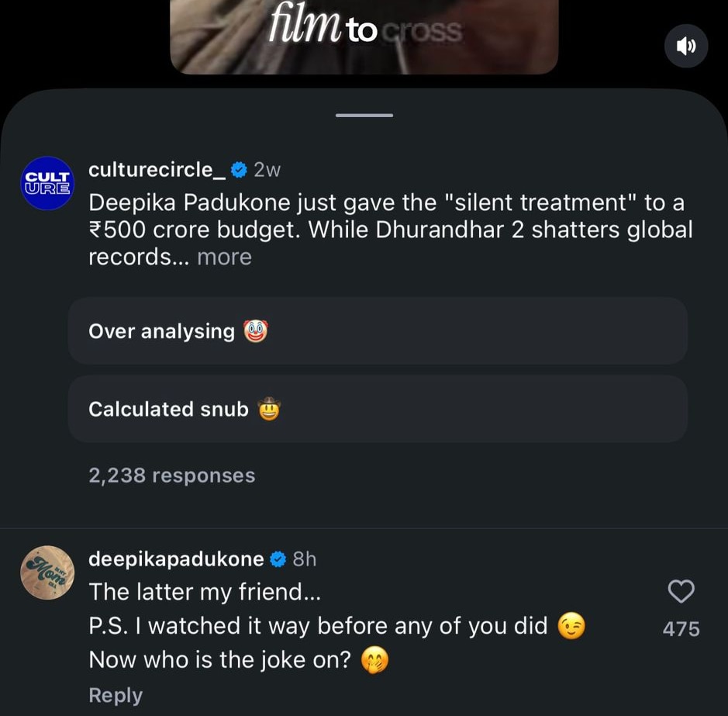Vote for the "Calculated snub" poll option
728x716 pixels.
coord(378,409)
